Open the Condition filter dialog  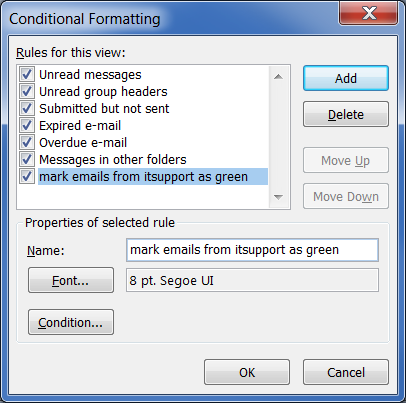(x=71, y=322)
